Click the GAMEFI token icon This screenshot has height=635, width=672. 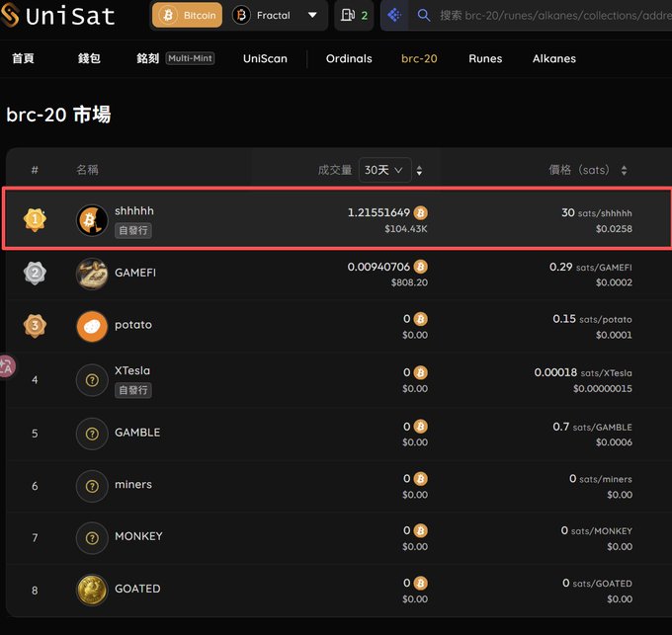click(x=92, y=274)
